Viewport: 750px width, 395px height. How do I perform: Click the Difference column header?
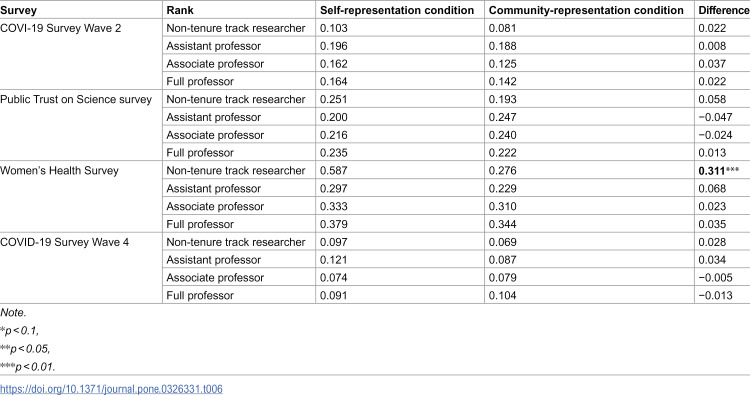(724, 10)
